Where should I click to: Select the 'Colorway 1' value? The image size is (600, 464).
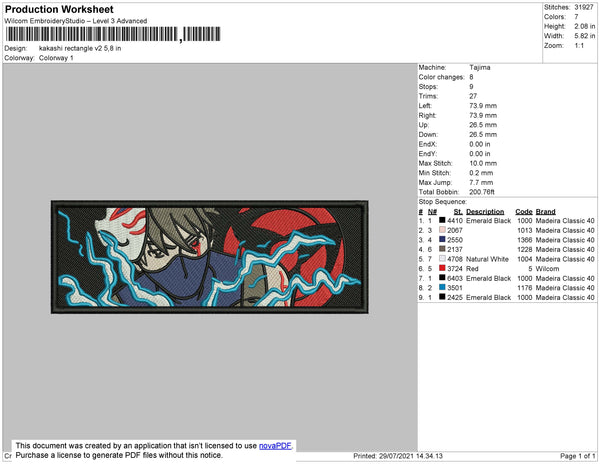pos(56,58)
